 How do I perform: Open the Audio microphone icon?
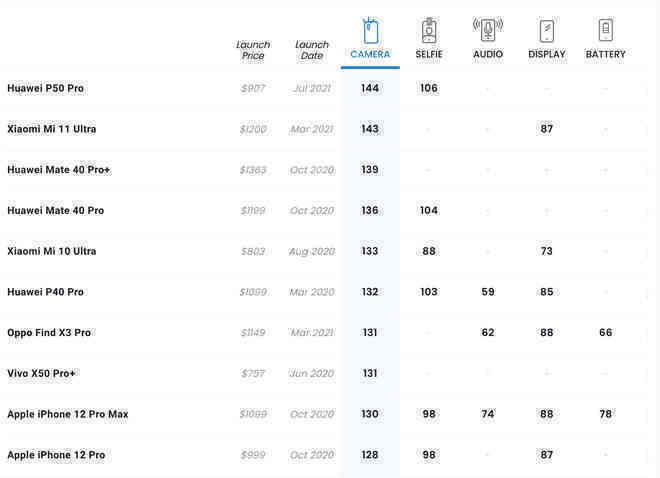tap(488, 29)
